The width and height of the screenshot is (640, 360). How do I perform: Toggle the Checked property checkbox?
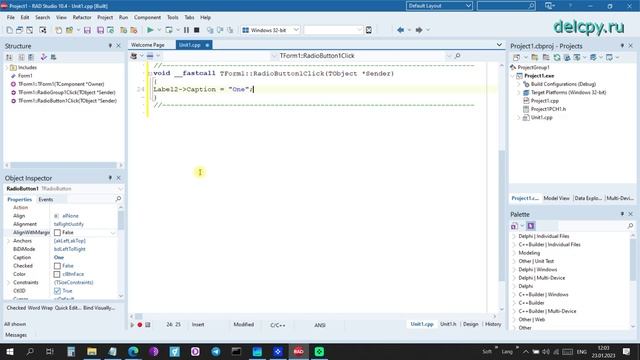pyautogui.click(x=57, y=266)
